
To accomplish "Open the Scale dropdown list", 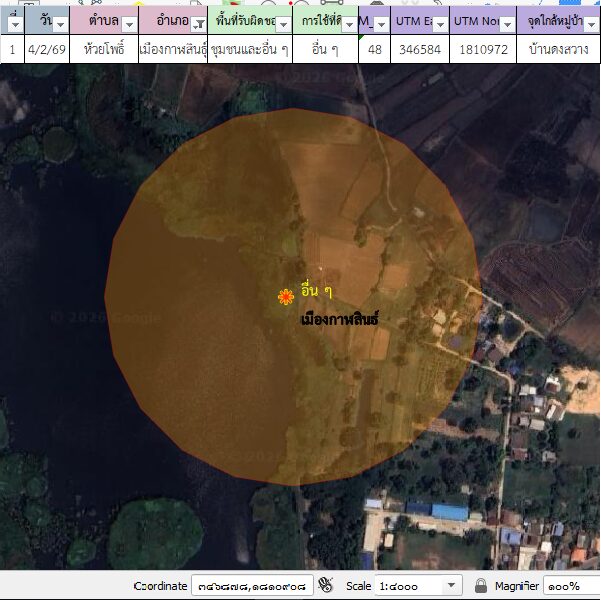I will pos(452,585).
